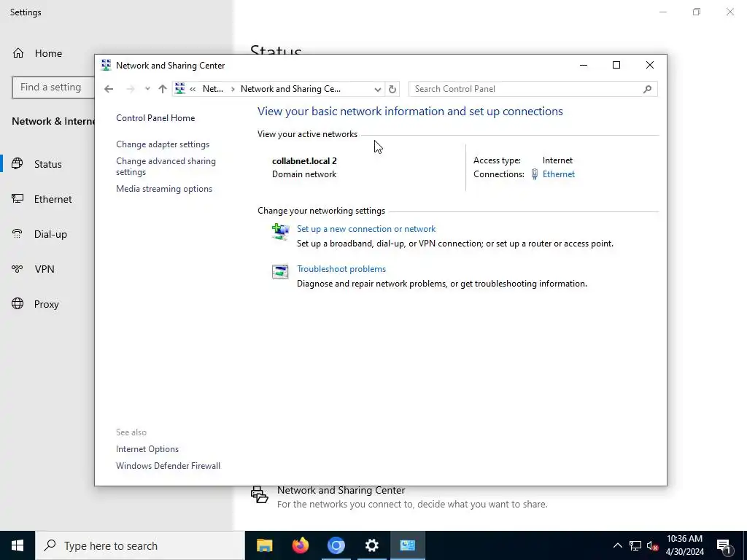This screenshot has height=560, width=747.
Task: Switch to Settings app on taskbar
Action: 371,545
